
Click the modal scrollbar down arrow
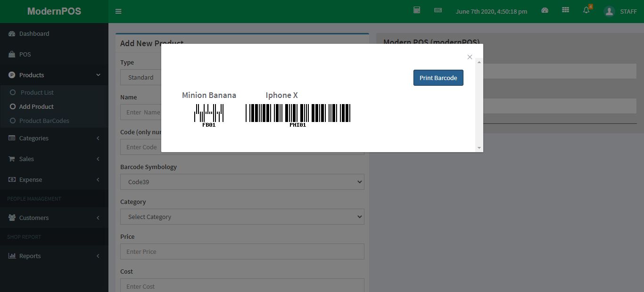click(x=479, y=148)
